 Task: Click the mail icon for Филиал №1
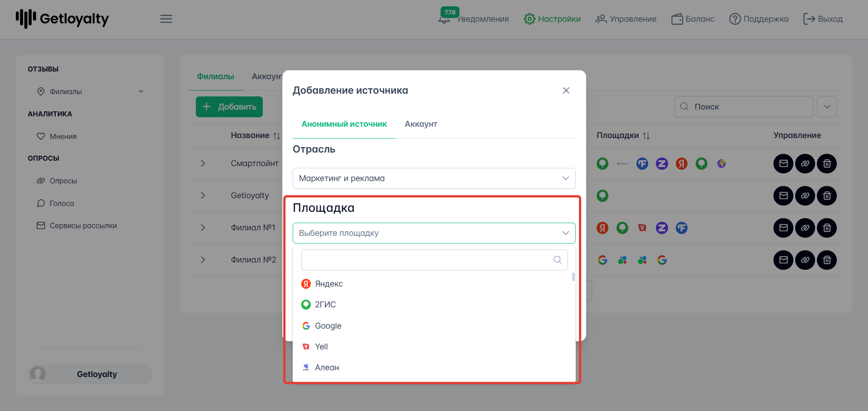click(783, 228)
